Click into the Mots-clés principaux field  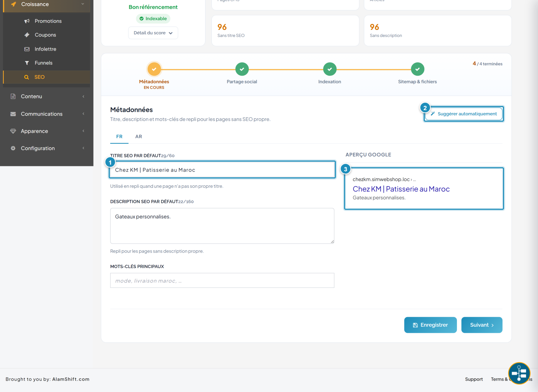click(222, 280)
